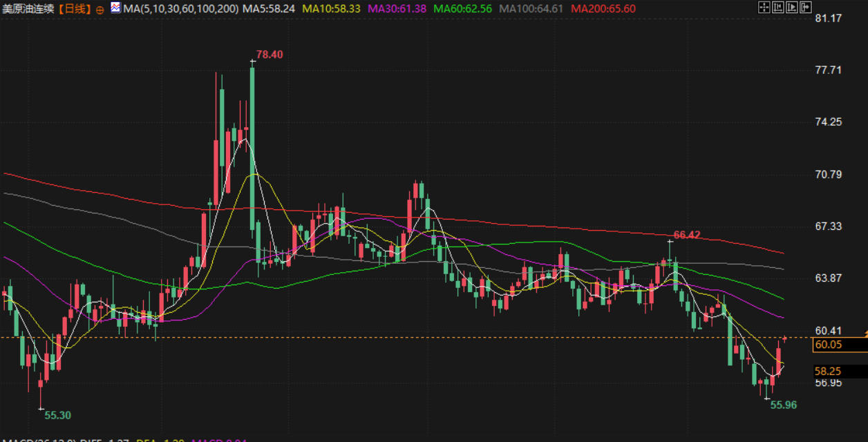Click the gray MA100:64.61 legend value
This screenshot has height=442, width=868.
(x=531, y=9)
